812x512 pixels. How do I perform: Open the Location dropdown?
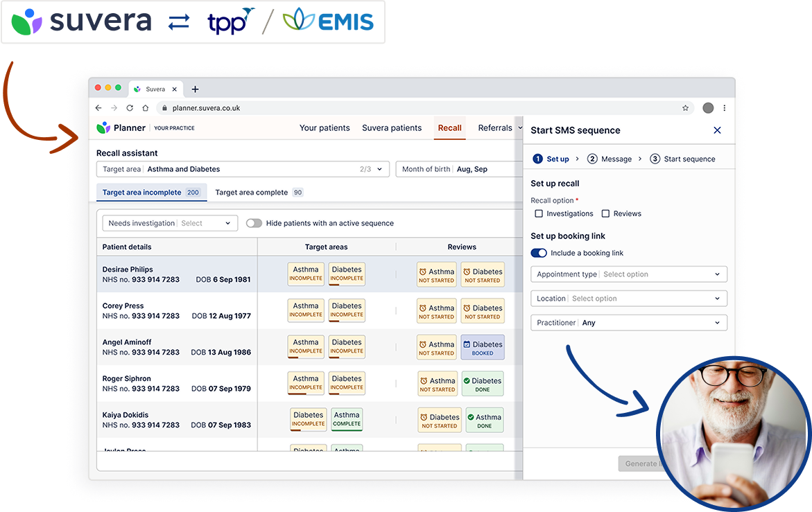(629, 299)
